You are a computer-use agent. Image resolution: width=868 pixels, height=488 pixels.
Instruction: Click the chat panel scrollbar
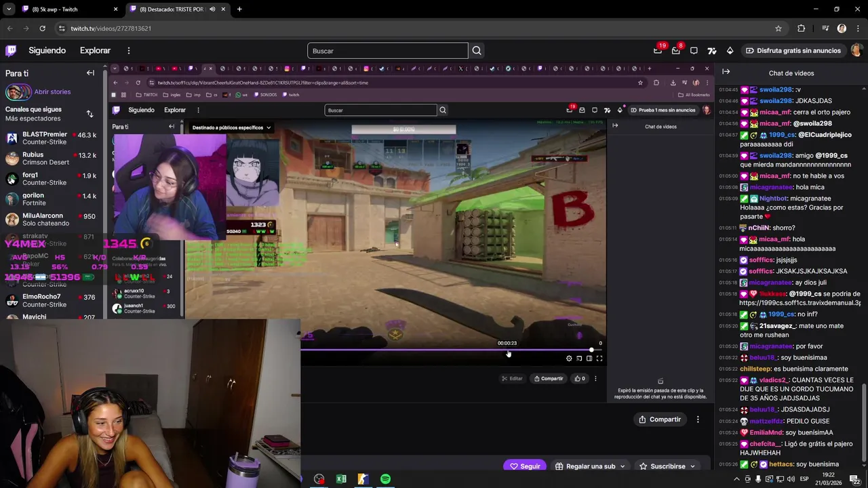(x=864, y=424)
